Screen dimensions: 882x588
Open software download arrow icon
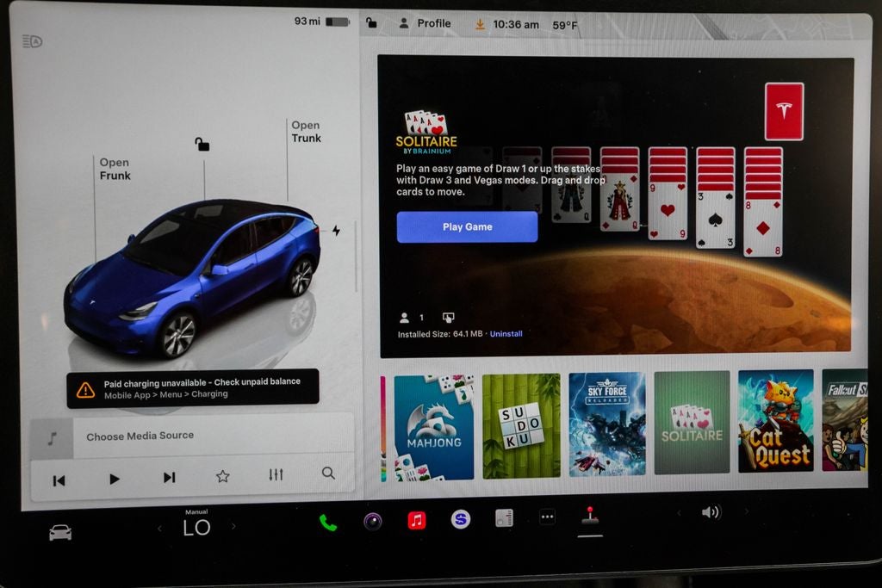tap(480, 24)
